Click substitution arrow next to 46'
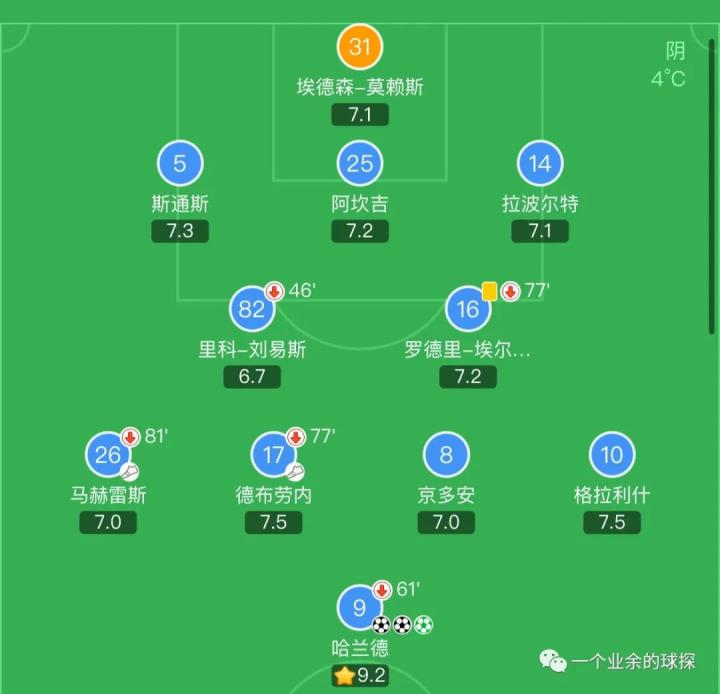Viewport: 720px width, 694px height. (274, 292)
